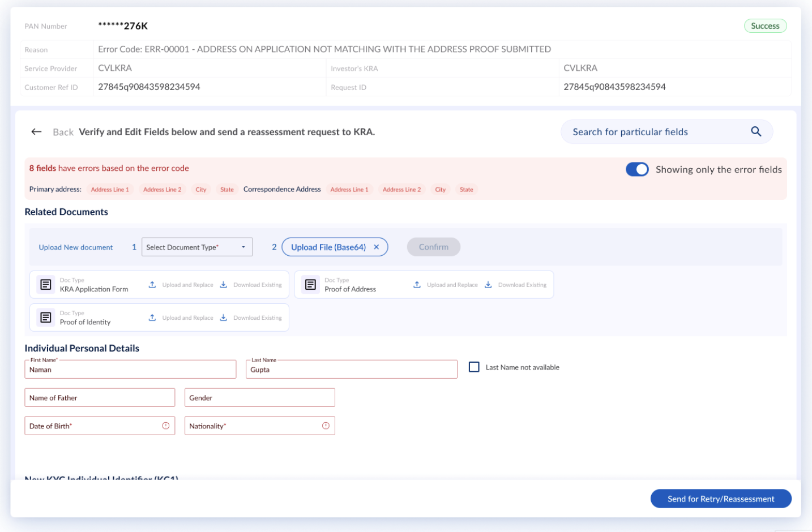Viewport: 812px width, 532px height.
Task: Remove the Upload File (Base64) selection
Action: [x=376, y=247]
